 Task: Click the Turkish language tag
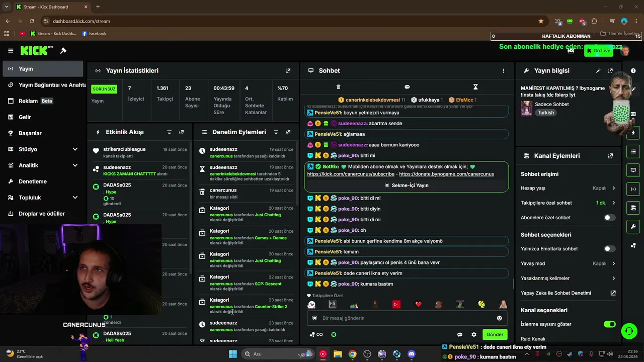click(546, 113)
